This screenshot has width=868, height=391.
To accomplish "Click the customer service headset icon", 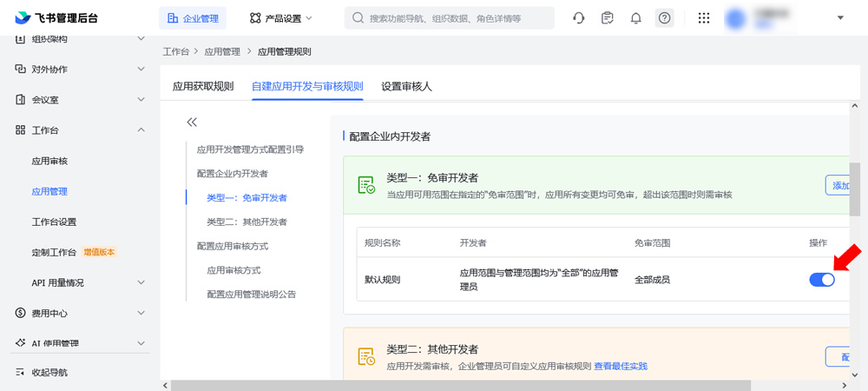I will pyautogui.click(x=579, y=17).
